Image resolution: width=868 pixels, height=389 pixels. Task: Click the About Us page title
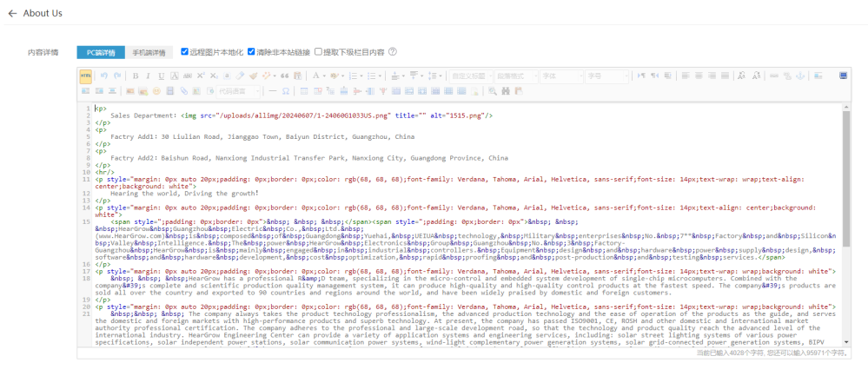click(x=43, y=13)
